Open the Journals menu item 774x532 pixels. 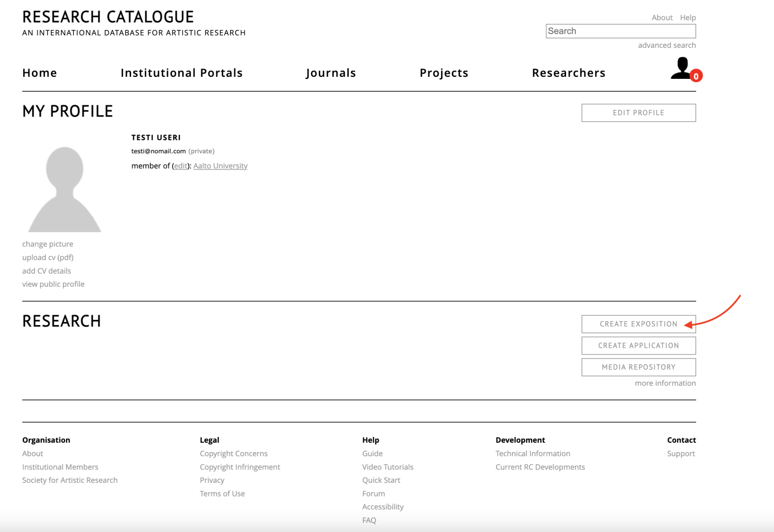(331, 73)
